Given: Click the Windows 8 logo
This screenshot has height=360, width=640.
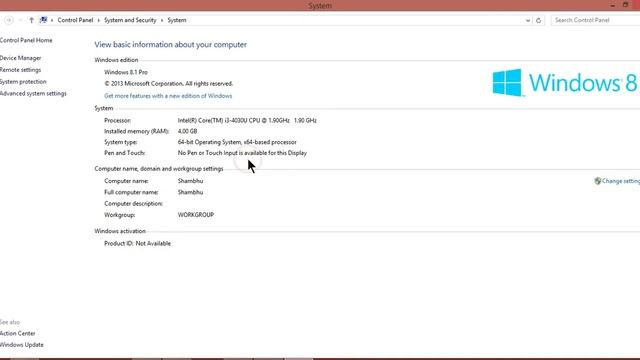Looking at the screenshot, I should point(565,82).
